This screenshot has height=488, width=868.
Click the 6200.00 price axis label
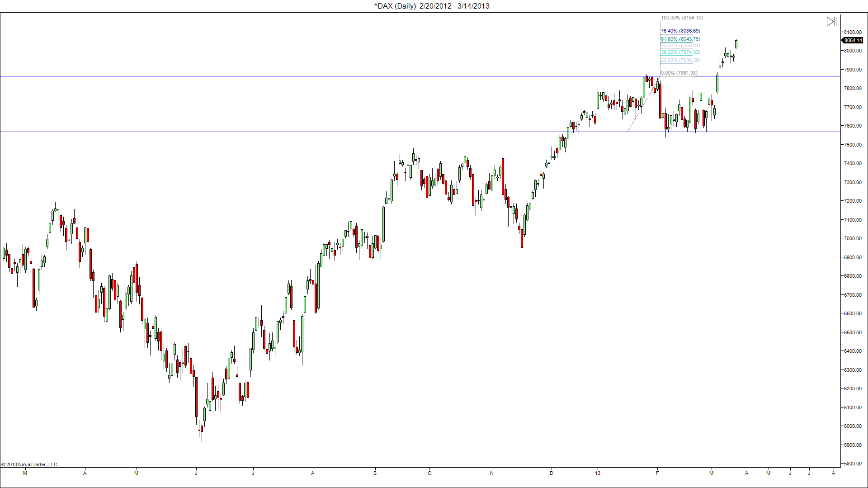coord(853,389)
